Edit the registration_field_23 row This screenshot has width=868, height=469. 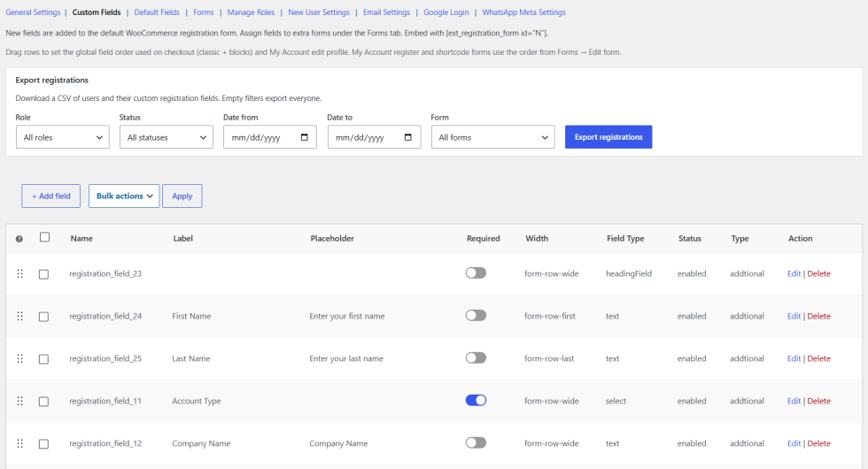point(794,273)
